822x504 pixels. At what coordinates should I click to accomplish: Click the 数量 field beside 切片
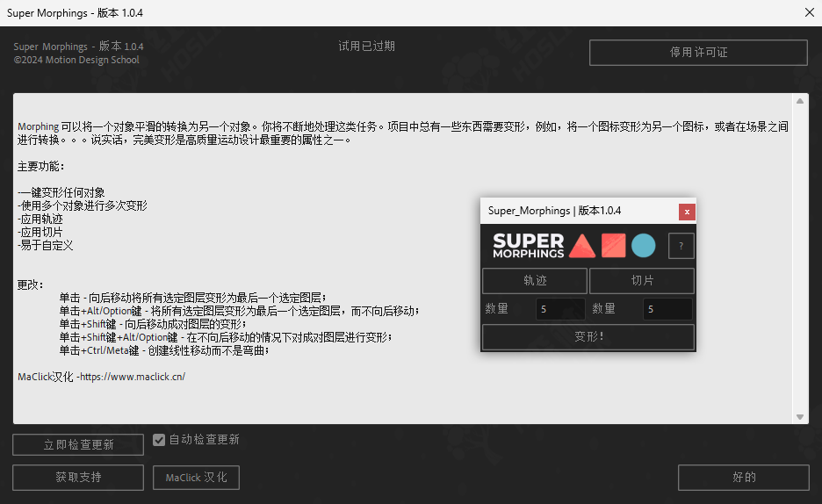tap(667, 309)
